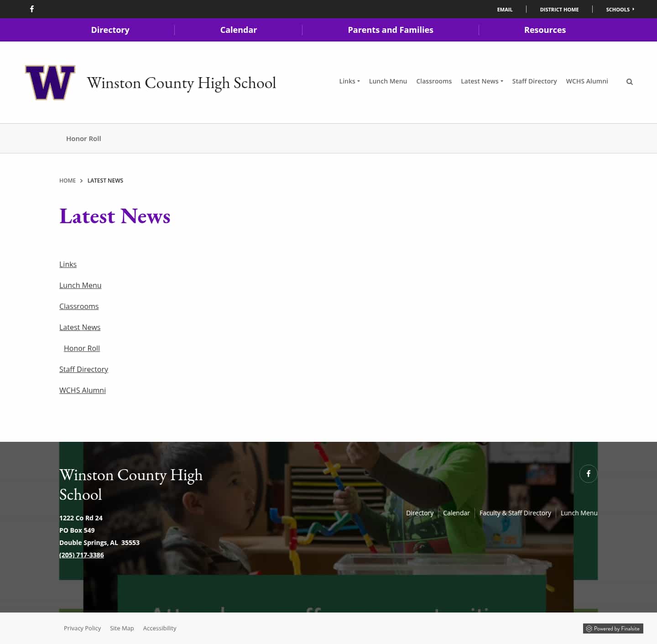Open Facebook via the footer circle icon
Viewport: 657px width, 644px height.
(589, 474)
